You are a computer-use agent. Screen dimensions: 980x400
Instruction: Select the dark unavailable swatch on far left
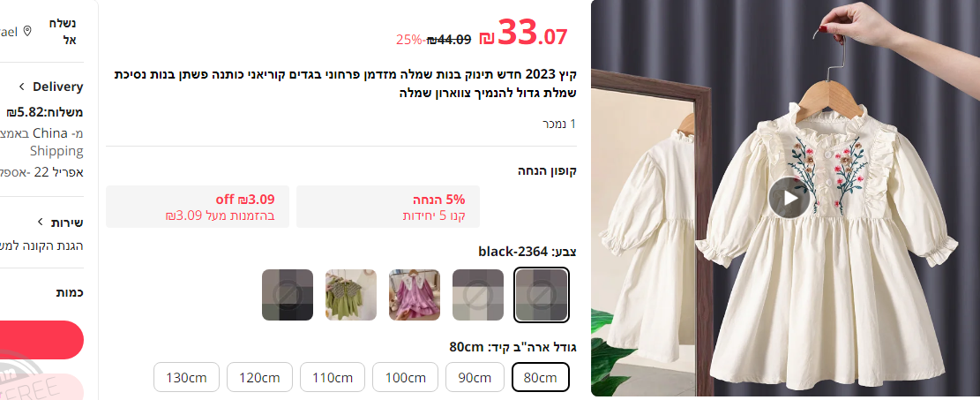point(288,295)
